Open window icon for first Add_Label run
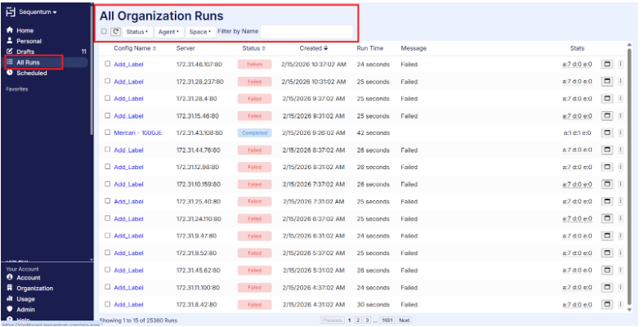This screenshot has width=644, height=327. click(x=607, y=64)
